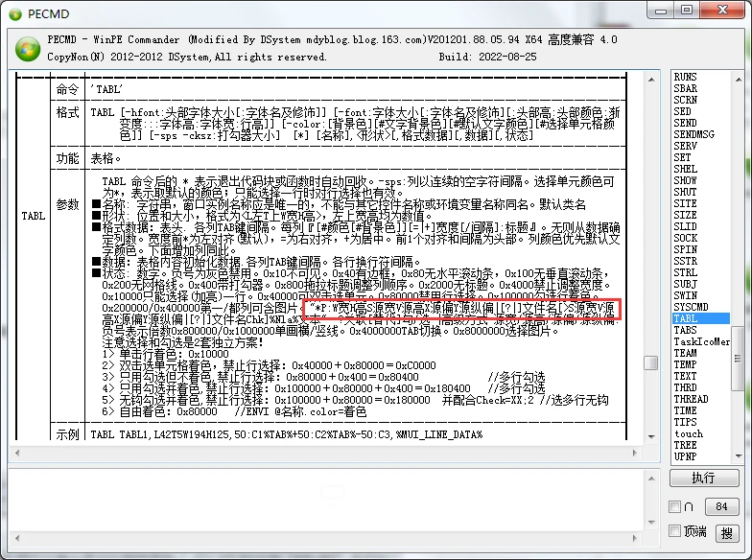The width and height of the screenshot is (752, 560).
Task: Toggle the ∩ checkbox
Action: click(x=675, y=506)
